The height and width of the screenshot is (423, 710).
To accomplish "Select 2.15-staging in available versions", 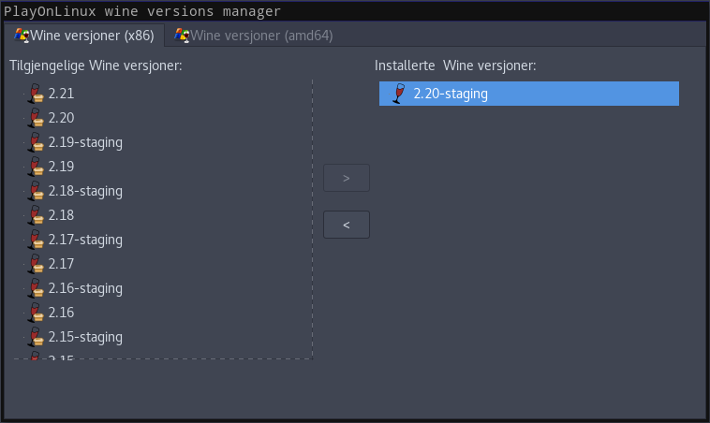I will pyautogui.click(x=86, y=337).
